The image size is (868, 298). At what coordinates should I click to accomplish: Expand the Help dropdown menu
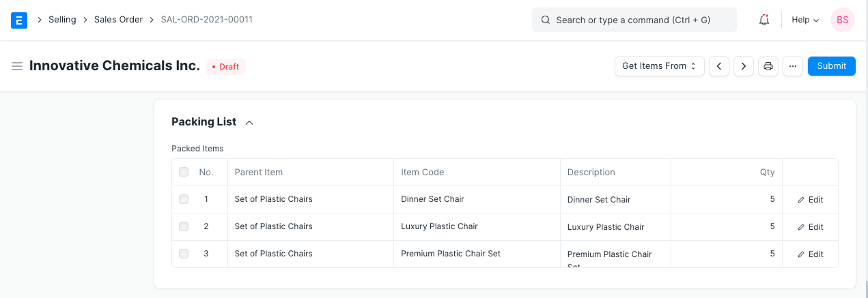click(804, 20)
